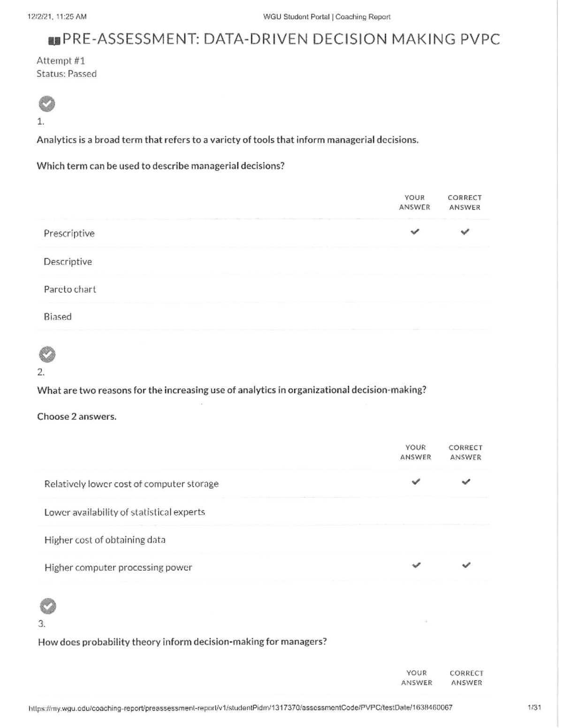This screenshot has width=563, height=728.
Task: Select the Descriptive answer option
Action: (x=68, y=262)
